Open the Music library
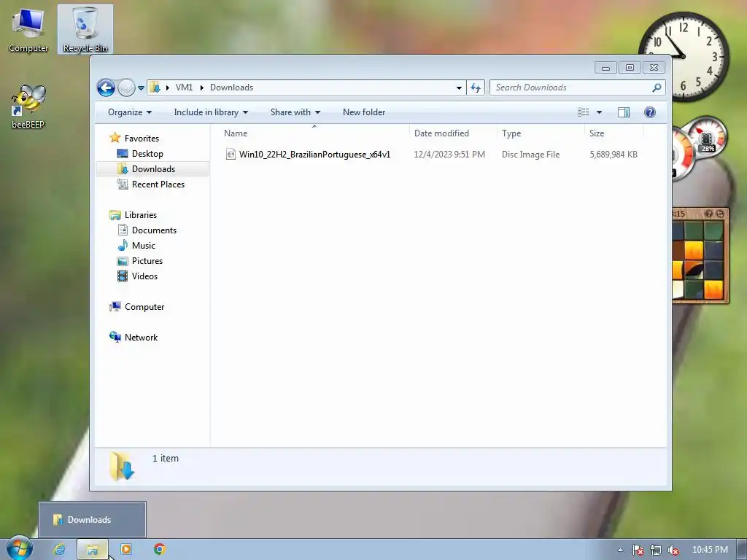The height and width of the screenshot is (560, 747). point(144,245)
